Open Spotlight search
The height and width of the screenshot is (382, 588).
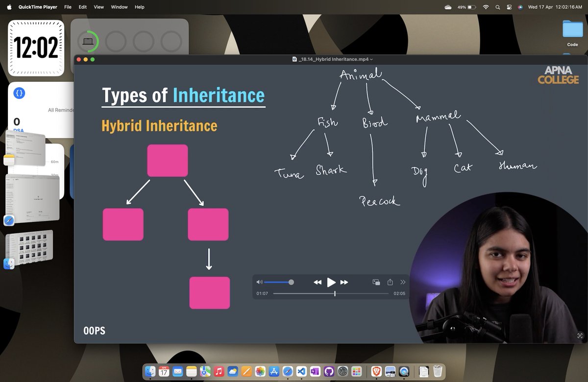pyautogui.click(x=498, y=7)
